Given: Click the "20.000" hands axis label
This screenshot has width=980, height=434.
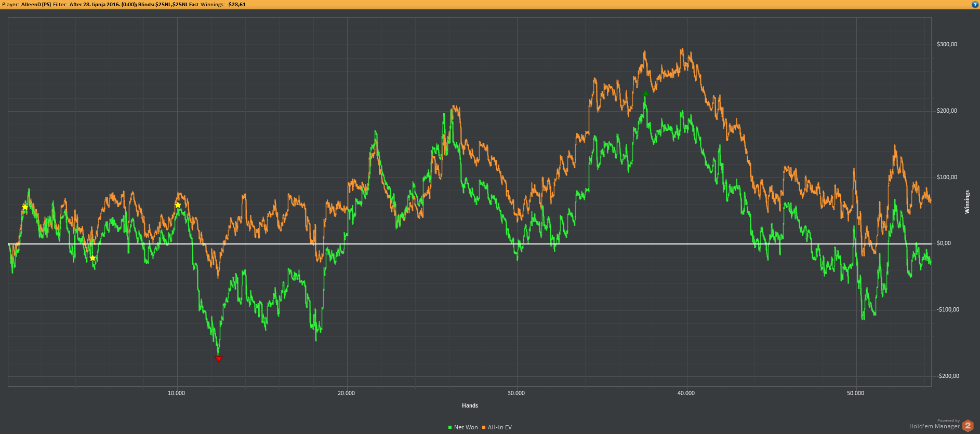Looking at the screenshot, I should [x=347, y=393].
